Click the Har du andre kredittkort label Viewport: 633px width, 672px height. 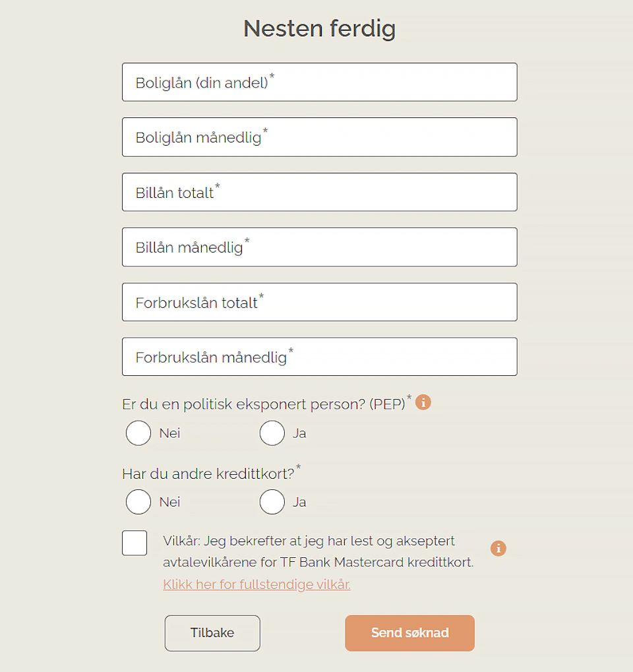[x=208, y=473]
